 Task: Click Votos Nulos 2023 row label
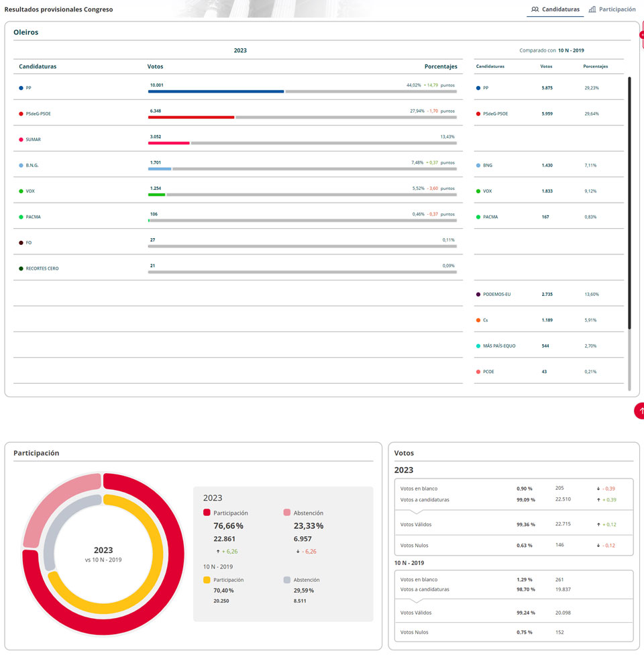point(415,546)
